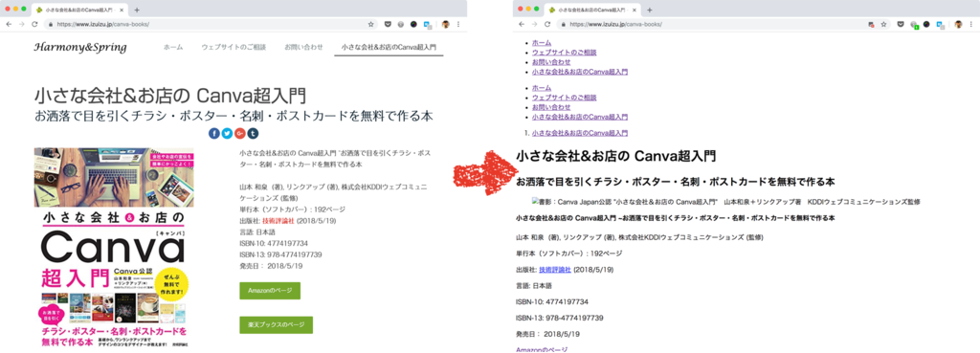This screenshot has height=353, width=980.
Task: Click ウェブサイトのご相談 in the first bulleted list
Action: point(565,53)
